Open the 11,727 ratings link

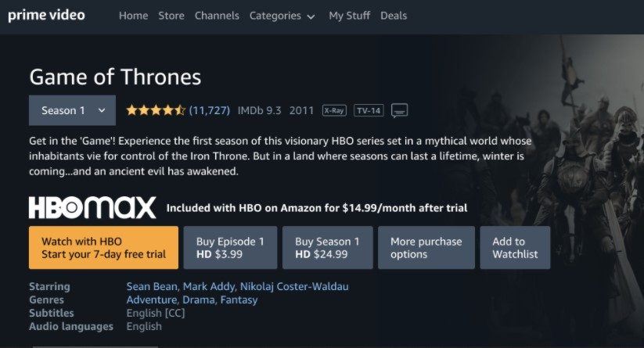(x=210, y=110)
